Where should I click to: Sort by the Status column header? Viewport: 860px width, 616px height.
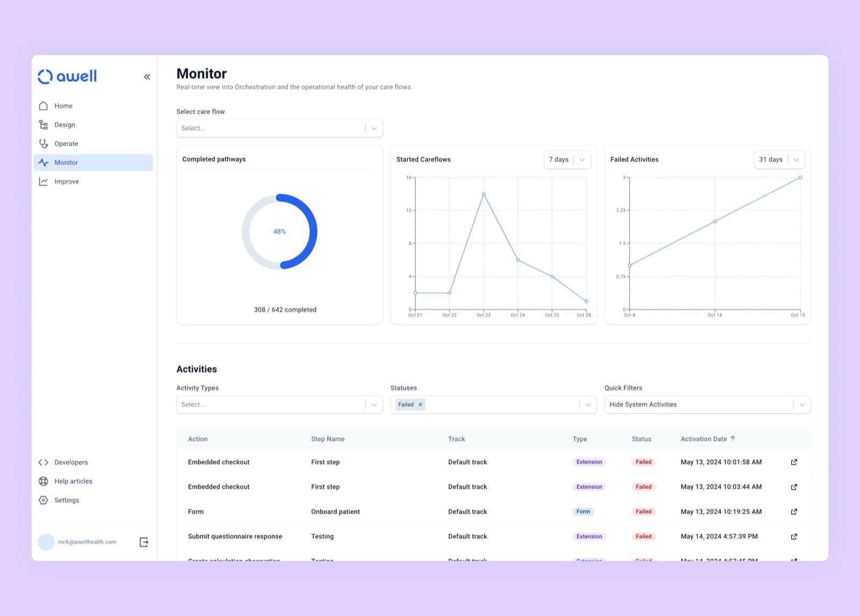(641, 439)
